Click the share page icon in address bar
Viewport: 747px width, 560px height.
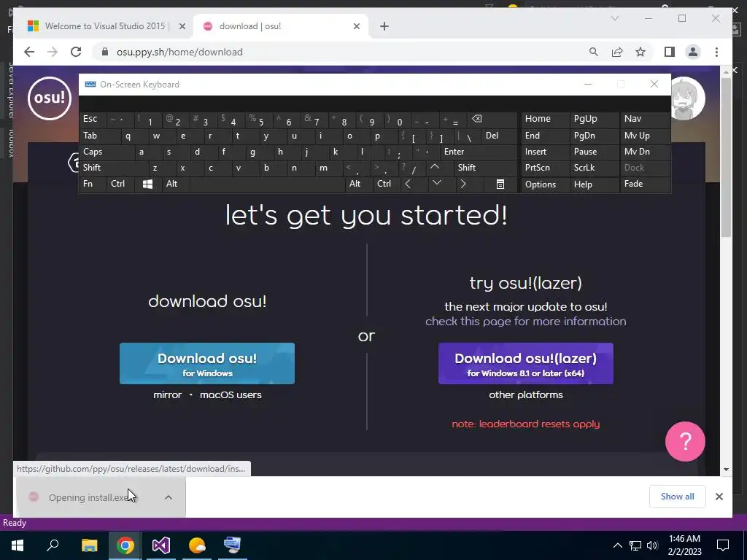point(617,52)
